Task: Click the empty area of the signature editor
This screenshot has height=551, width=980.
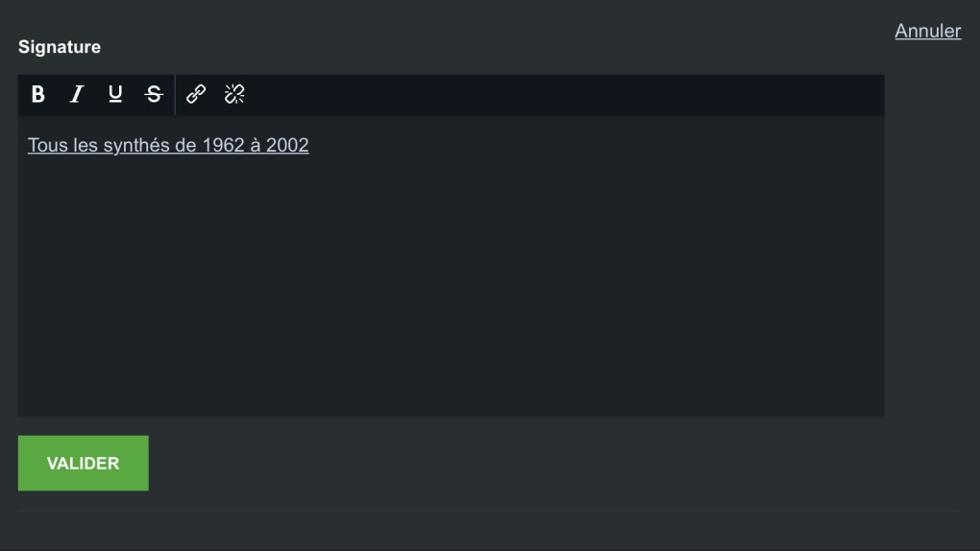Action: pyautogui.click(x=452, y=288)
